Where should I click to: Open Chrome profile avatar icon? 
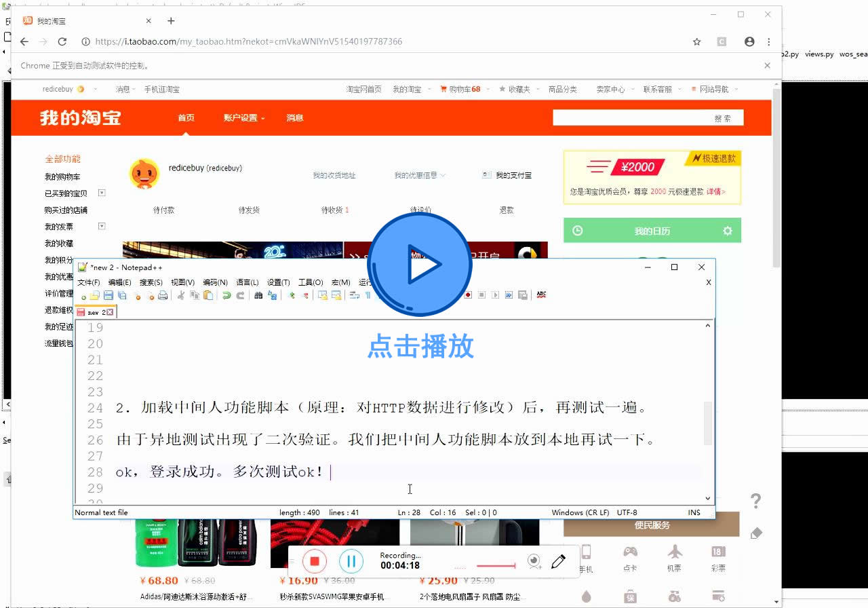(749, 41)
